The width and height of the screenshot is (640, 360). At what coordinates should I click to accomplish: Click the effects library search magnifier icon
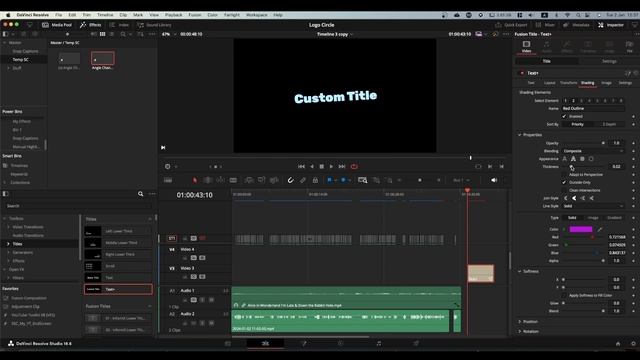(x=140, y=194)
